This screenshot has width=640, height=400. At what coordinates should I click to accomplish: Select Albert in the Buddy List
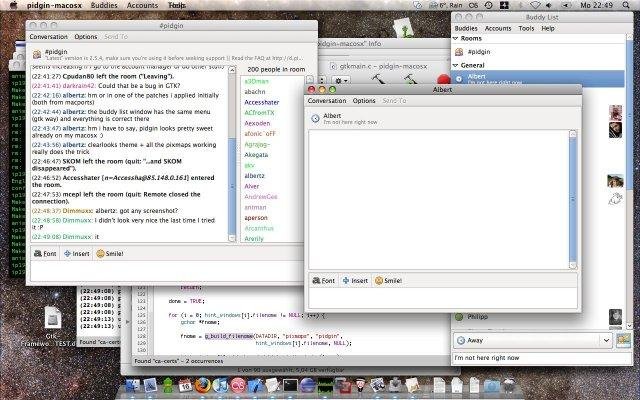tap(538, 78)
